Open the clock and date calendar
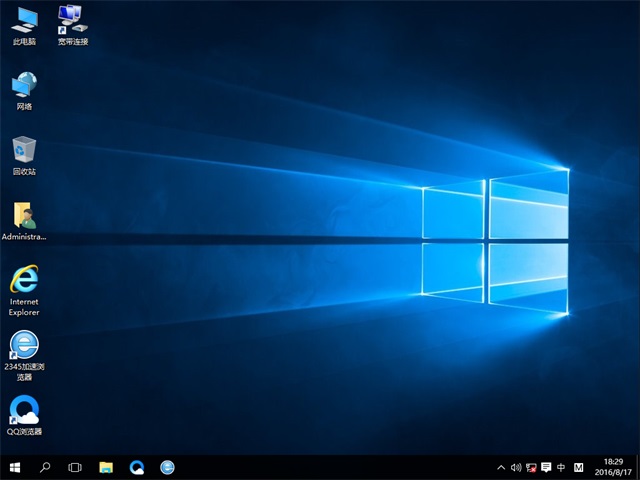Viewport: 640px width, 480px height. (x=614, y=467)
